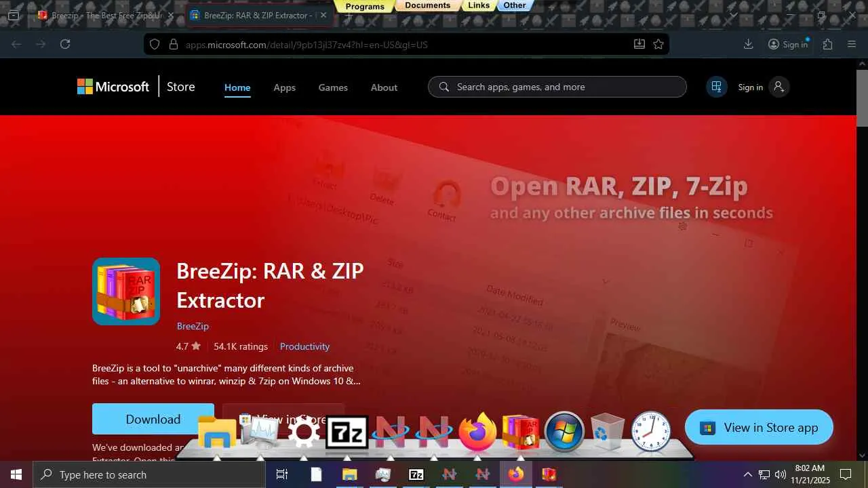
Task: Open File Explorer from the floating dock
Action: click(217, 433)
